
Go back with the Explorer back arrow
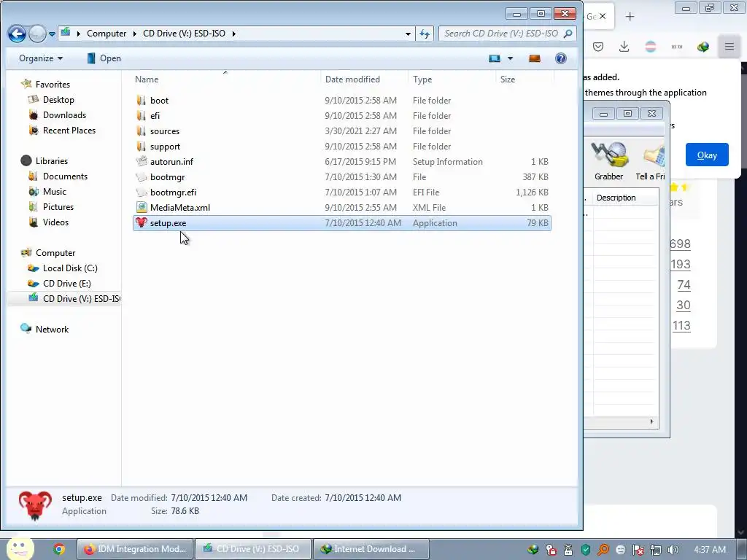(17, 34)
